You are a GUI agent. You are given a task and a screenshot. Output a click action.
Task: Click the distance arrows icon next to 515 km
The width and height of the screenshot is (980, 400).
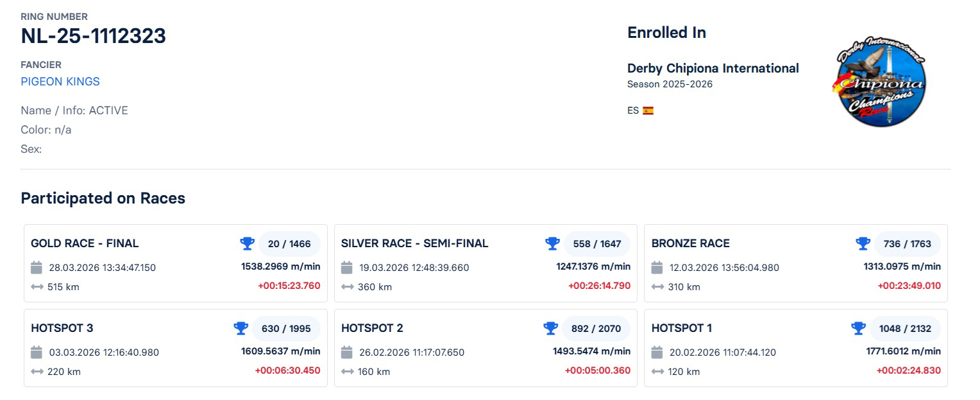coord(37,287)
